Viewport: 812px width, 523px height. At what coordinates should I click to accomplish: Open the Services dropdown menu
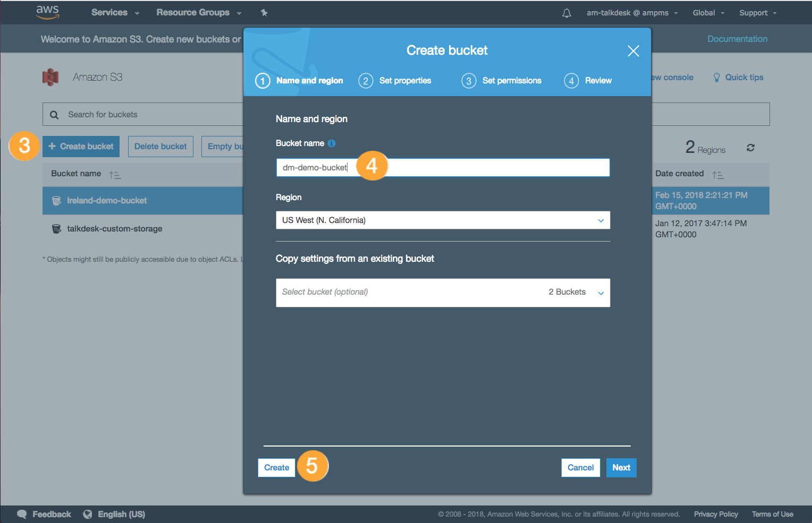click(115, 12)
